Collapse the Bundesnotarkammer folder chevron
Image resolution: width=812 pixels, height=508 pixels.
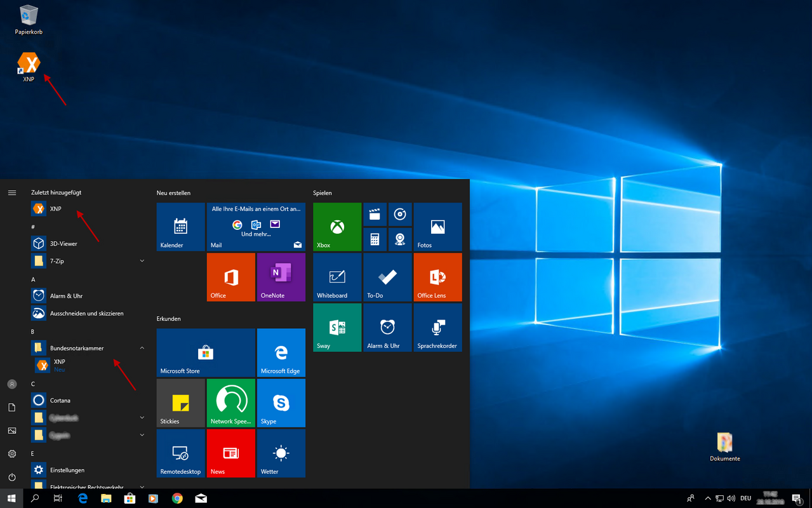[142, 348]
